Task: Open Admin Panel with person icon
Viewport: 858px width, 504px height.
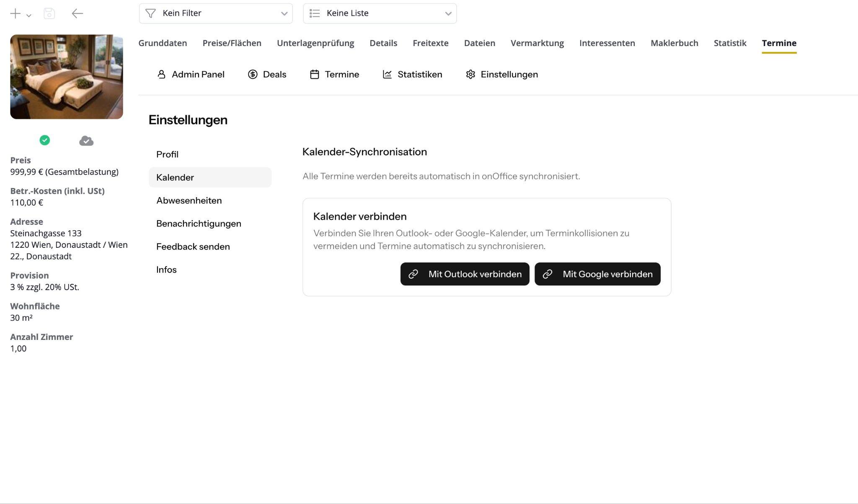Action: click(191, 75)
